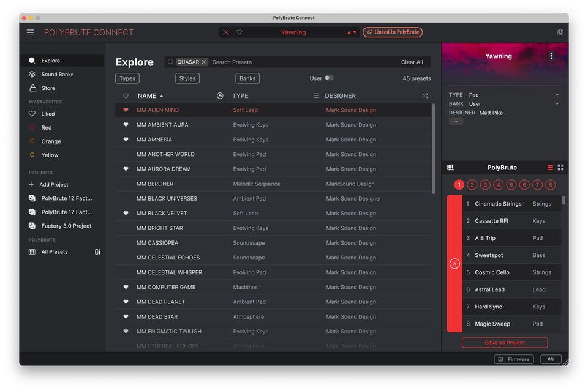Toggle like heart on MM DEAD STAR
Viewport: 588px width, 391px height.
[126, 316]
